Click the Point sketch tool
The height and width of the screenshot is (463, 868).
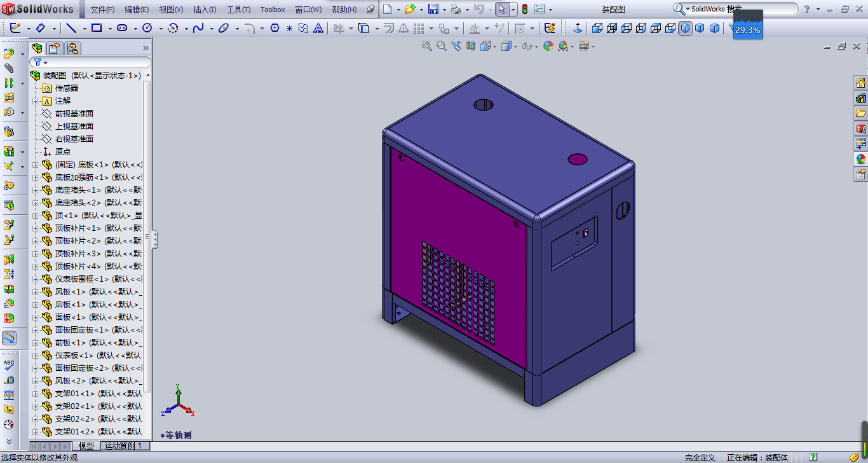[x=290, y=28]
